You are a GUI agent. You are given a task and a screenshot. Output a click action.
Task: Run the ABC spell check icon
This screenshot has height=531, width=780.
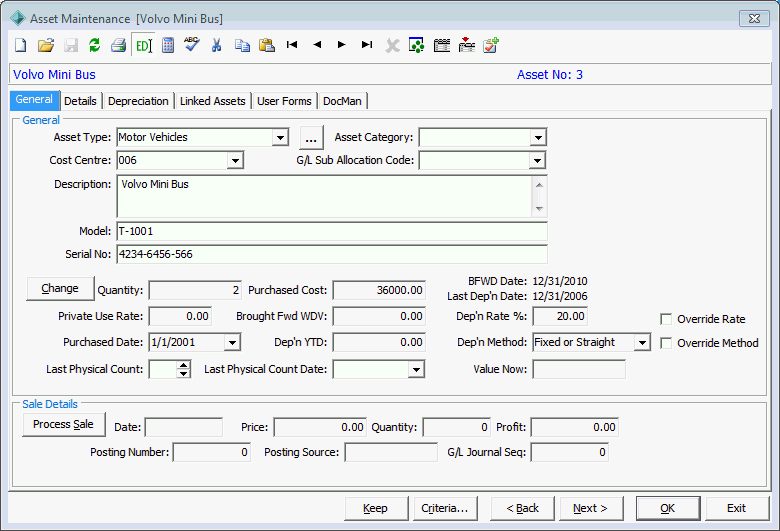pyautogui.click(x=192, y=44)
